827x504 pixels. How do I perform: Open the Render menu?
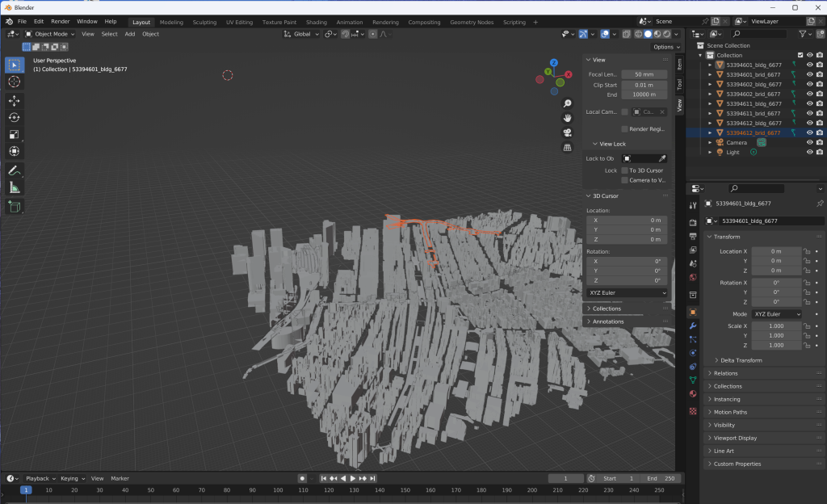click(x=61, y=21)
